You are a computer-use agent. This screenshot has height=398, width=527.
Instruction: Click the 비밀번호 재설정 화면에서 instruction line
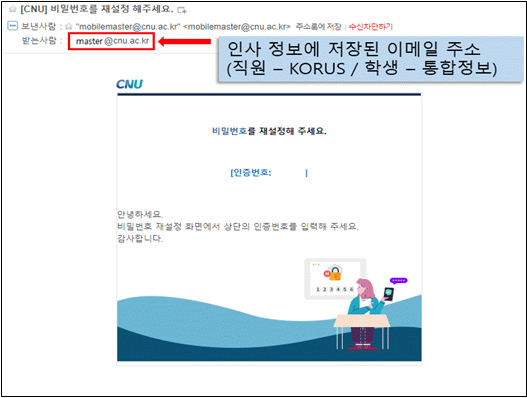[238, 226]
